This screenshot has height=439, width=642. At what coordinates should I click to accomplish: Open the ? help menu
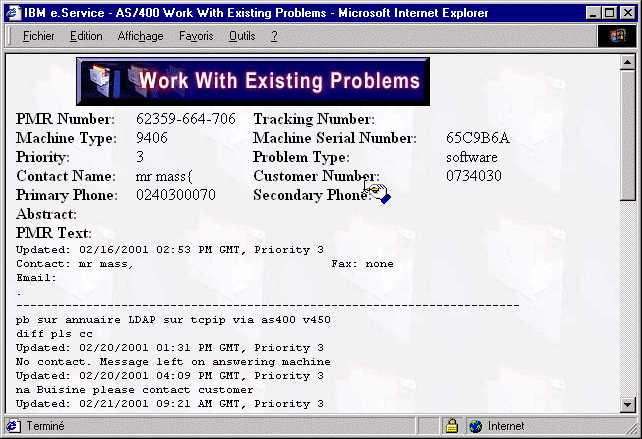274,36
